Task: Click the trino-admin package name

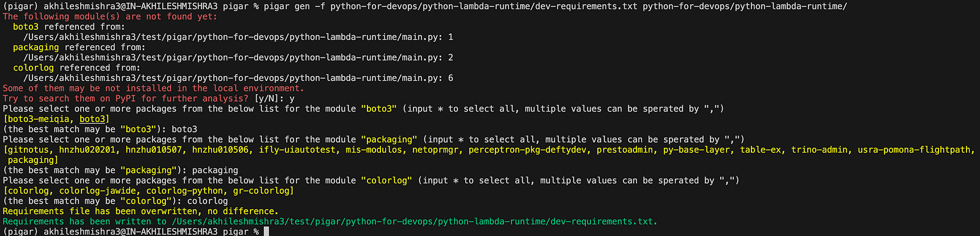Action: tap(819, 150)
